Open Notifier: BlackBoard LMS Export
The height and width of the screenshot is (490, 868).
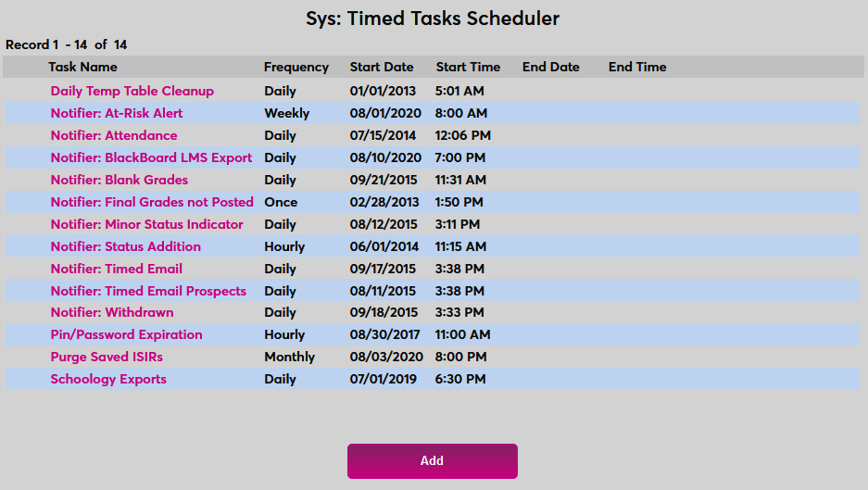[x=151, y=157]
